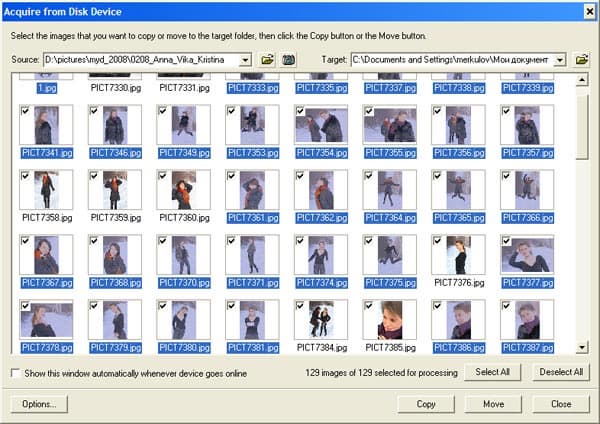The width and height of the screenshot is (600, 424).
Task: Open the Options... dialog
Action: click(39, 404)
